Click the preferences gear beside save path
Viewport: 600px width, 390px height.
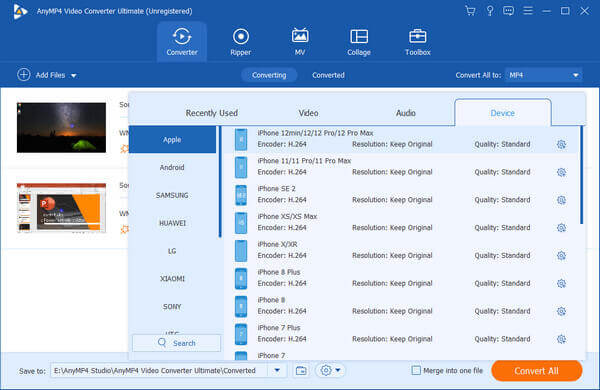coord(326,370)
